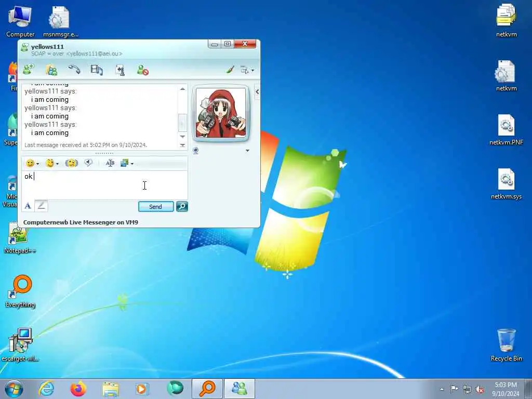
Task: Invite someone to this conversation
Action: pyautogui.click(x=29, y=70)
